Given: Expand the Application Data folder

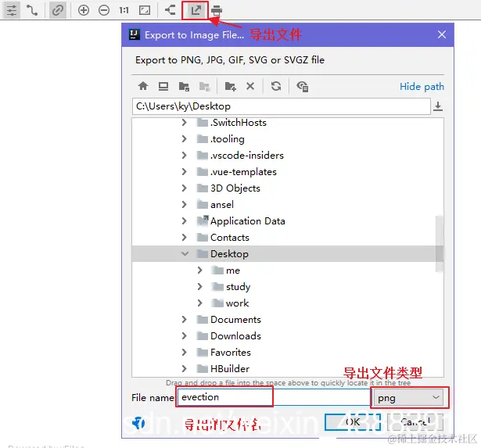Looking at the screenshot, I should [184, 220].
